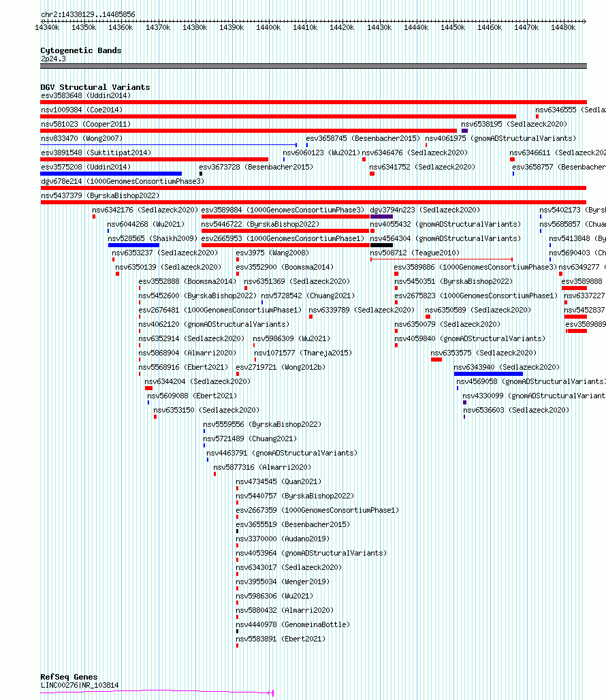Select nsv1071577 (Thareja2015) label
The height and width of the screenshot is (700, 606).
(x=303, y=353)
